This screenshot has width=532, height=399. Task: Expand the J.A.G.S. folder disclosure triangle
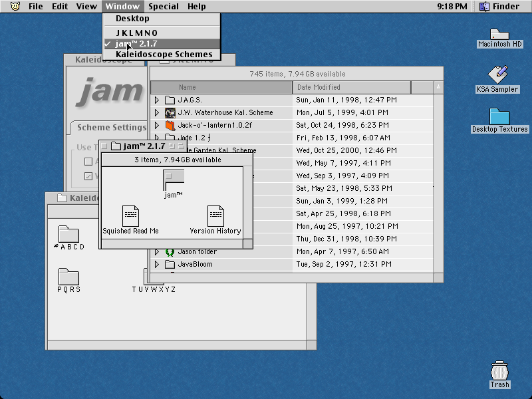pos(157,100)
